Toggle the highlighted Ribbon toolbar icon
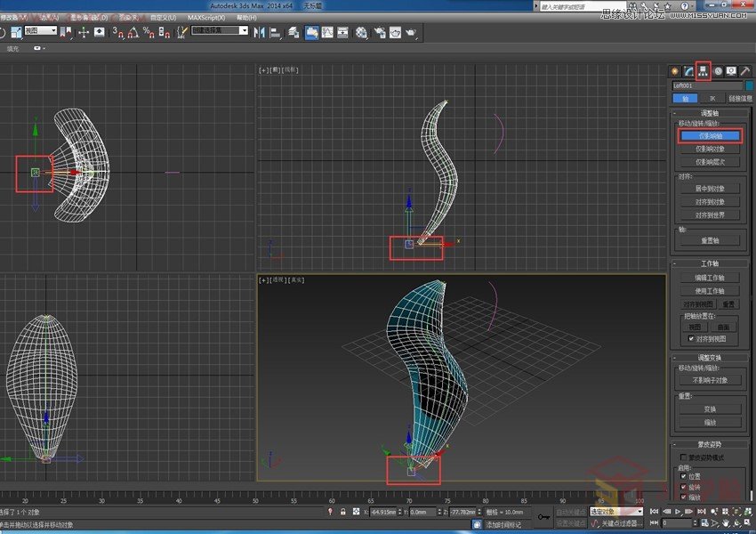 (x=312, y=32)
